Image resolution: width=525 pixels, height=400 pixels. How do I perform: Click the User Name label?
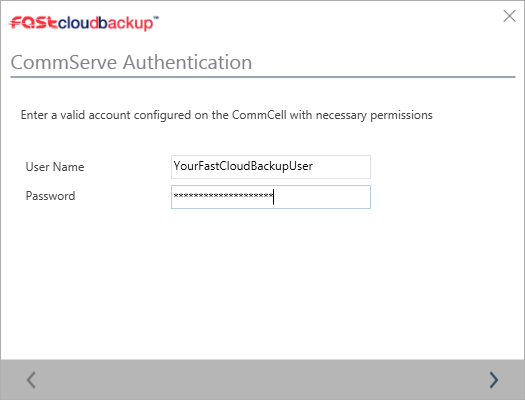pyautogui.click(x=55, y=167)
